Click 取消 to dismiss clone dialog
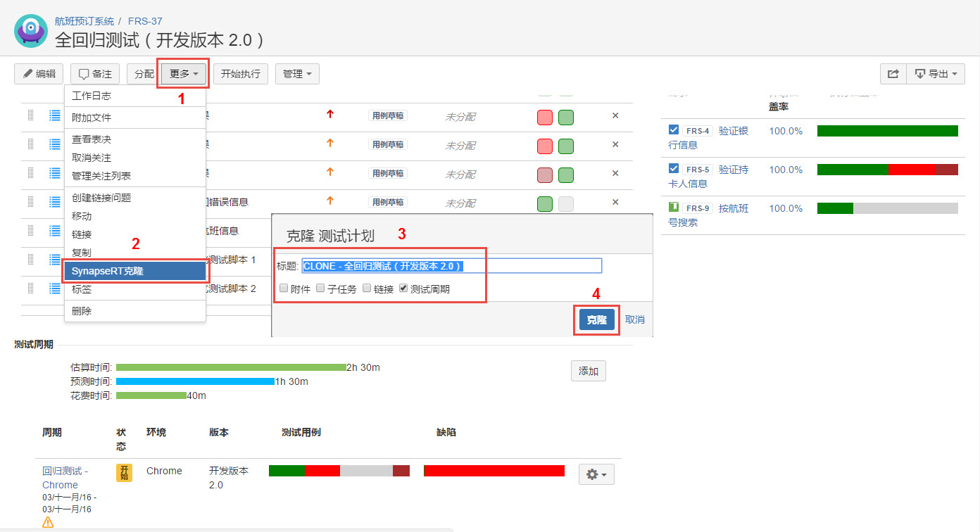Screen dimensions: 980x532 pos(634,319)
